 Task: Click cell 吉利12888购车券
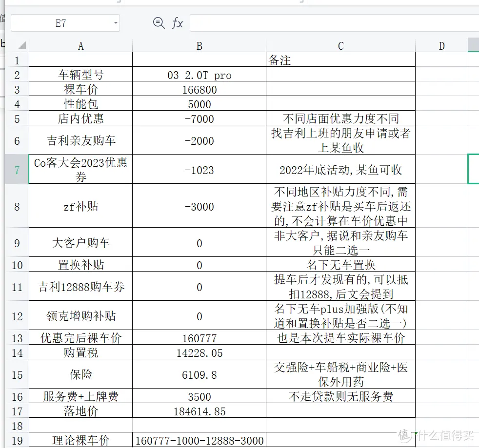80,287
